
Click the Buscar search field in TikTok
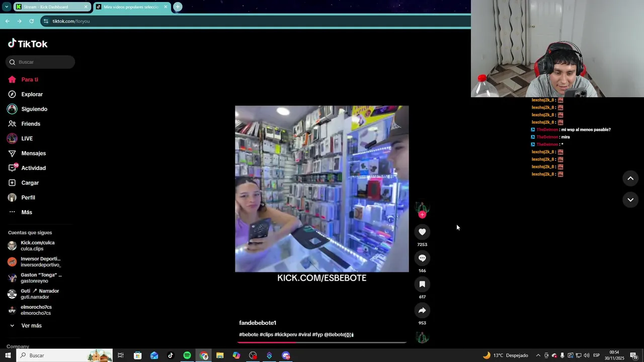(x=40, y=62)
